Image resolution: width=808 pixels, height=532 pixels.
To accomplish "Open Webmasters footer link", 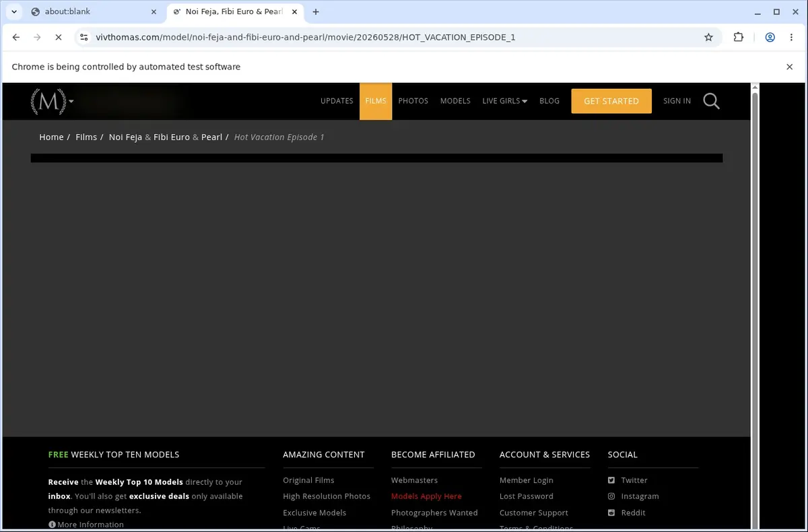I will click(414, 480).
